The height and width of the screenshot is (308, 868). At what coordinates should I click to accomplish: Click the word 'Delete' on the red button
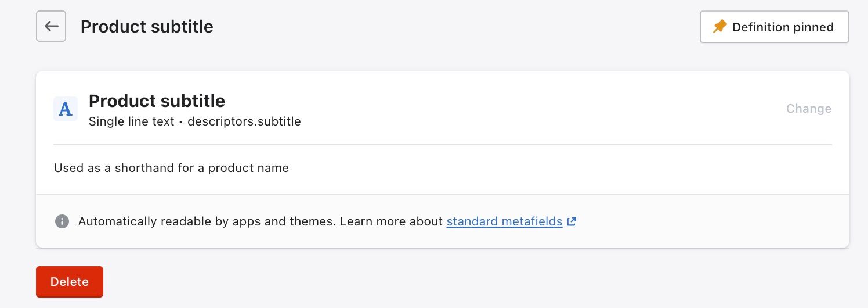pyautogui.click(x=70, y=282)
